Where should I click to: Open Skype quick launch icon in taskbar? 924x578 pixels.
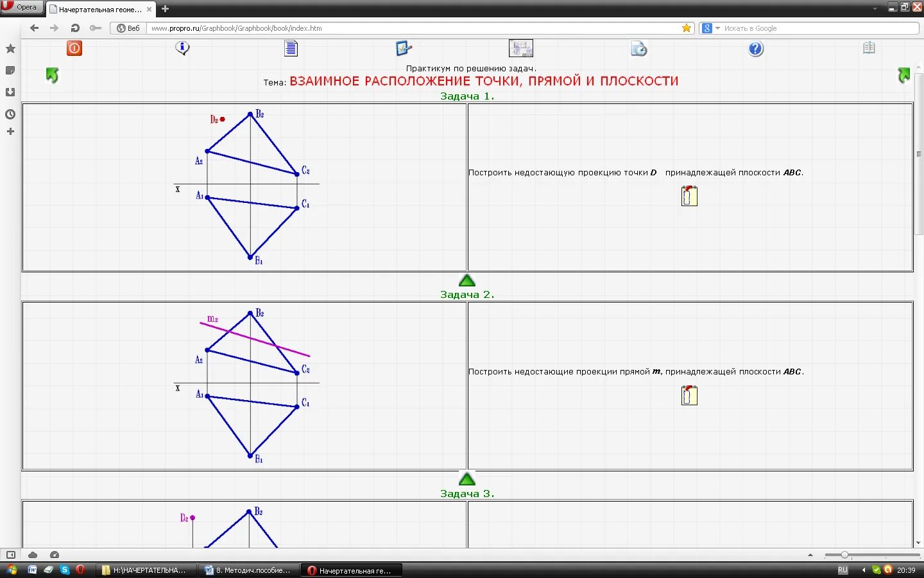pyautogui.click(x=64, y=570)
